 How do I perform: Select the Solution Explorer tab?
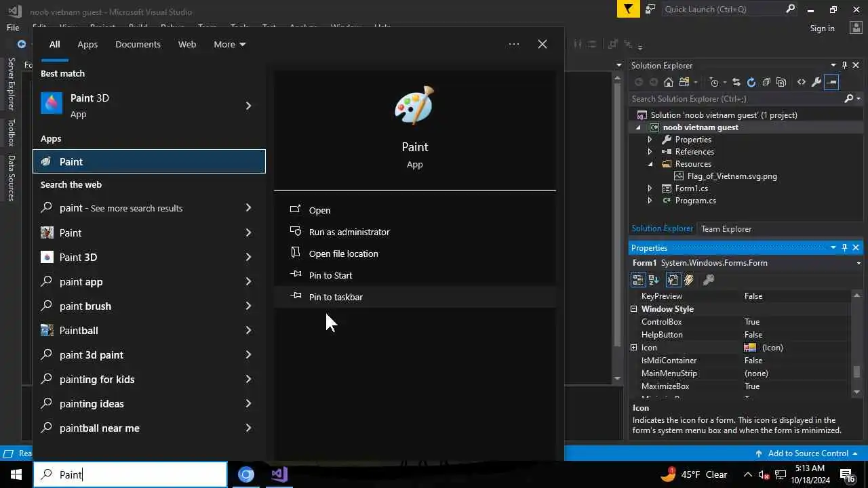click(662, 229)
